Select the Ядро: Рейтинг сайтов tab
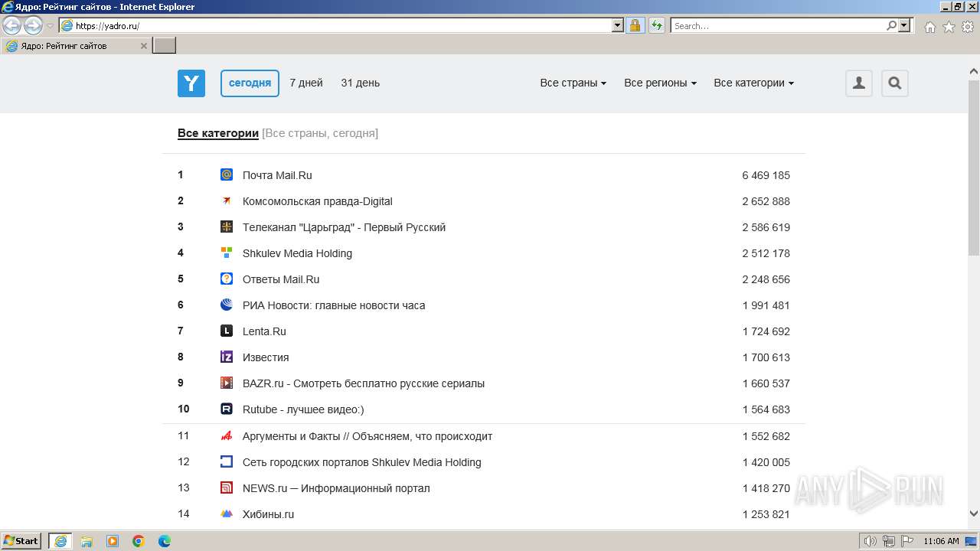The height and width of the screenshot is (551, 980). click(x=77, y=46)
